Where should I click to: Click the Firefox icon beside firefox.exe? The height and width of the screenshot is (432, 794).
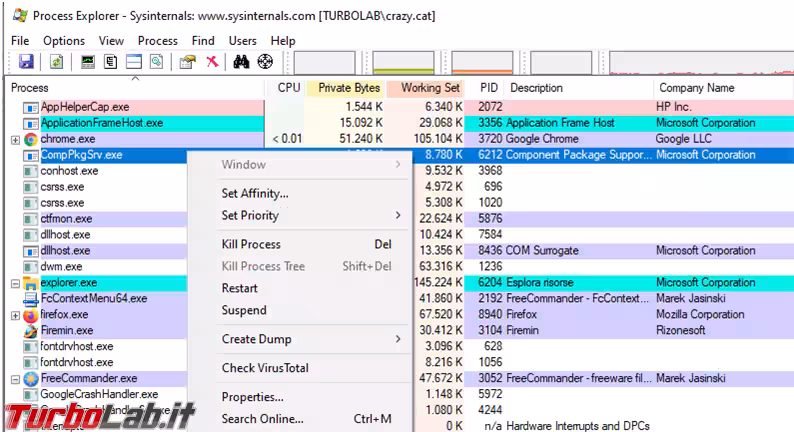coord(31,314)
